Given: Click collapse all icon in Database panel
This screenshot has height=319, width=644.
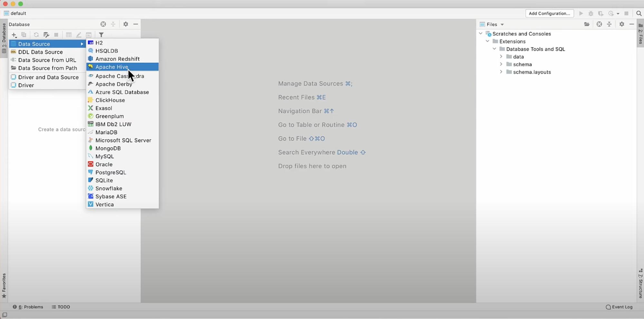Looking at the screenshot, I should 113,24.
